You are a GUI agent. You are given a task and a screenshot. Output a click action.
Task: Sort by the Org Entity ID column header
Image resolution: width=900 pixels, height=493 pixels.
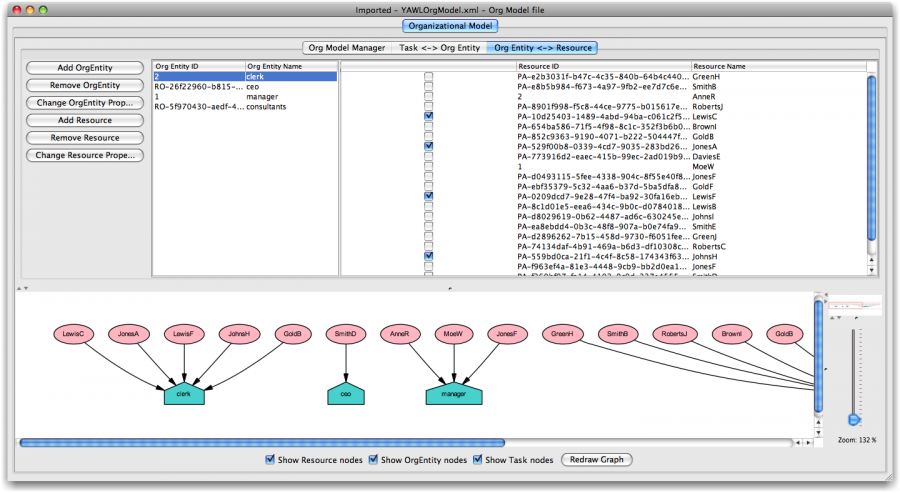pos(197,66)
